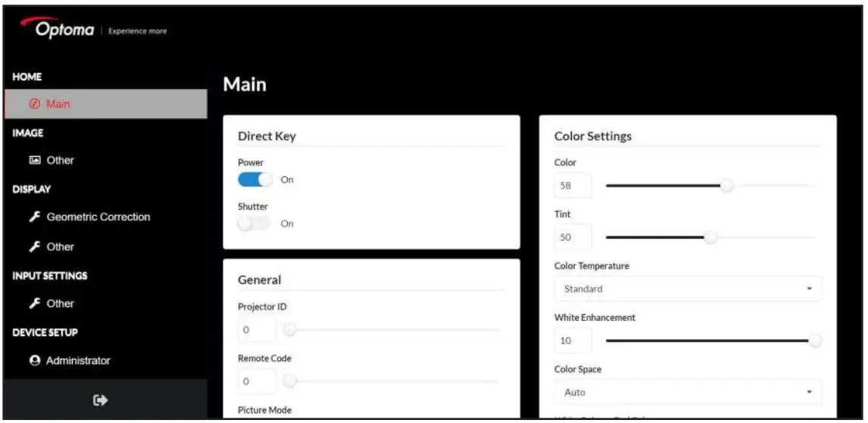This screenshot has height=423, width=868.
Task: Click the Administrator user icon
Action: [35, 361]
